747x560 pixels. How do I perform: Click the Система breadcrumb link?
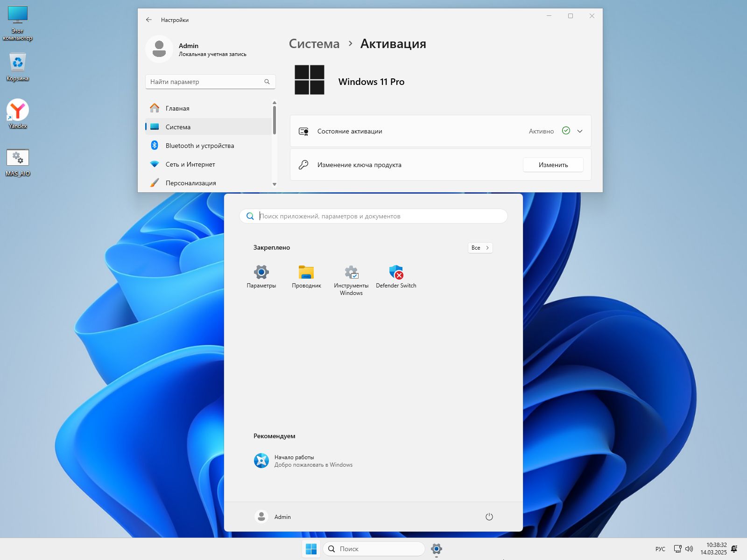314,44
